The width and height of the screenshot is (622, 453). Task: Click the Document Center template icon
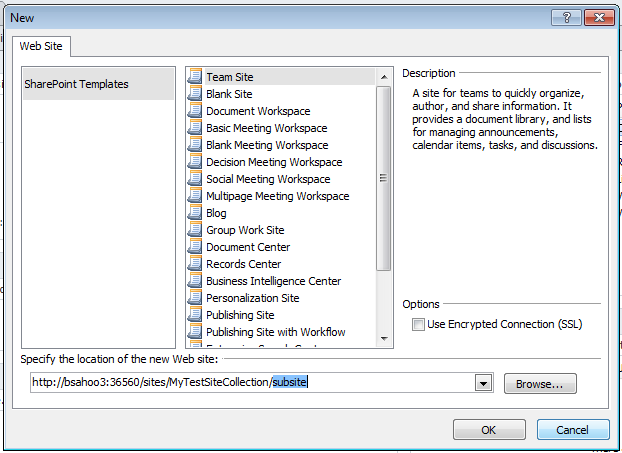pyautogui.click(x=195, y=247)
